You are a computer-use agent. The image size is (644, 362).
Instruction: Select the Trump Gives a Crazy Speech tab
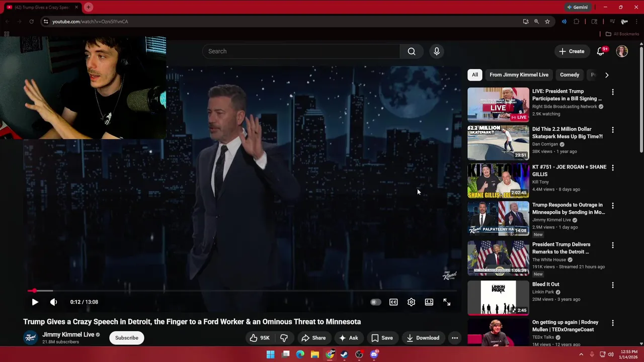coord(42,7)
